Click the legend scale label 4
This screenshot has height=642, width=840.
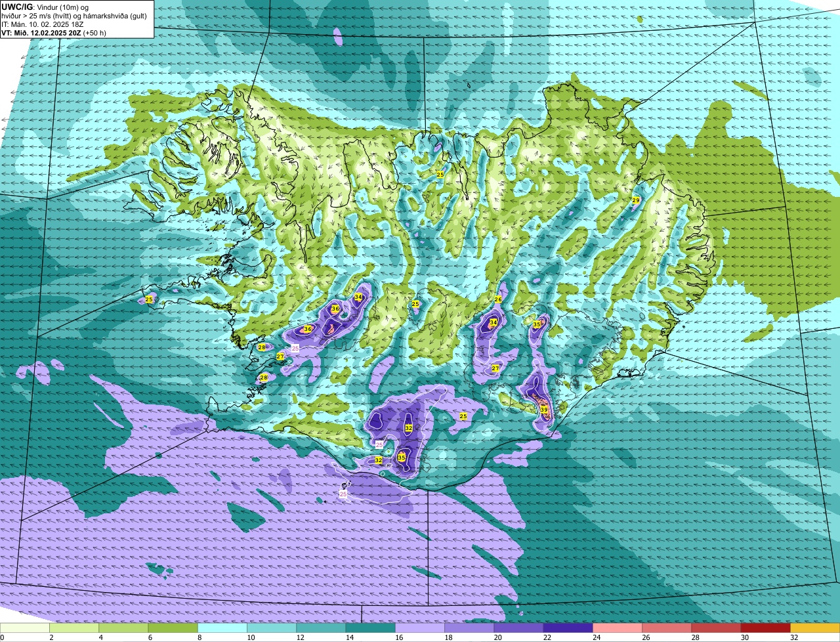pyautogui.click(x=100, y=637)
